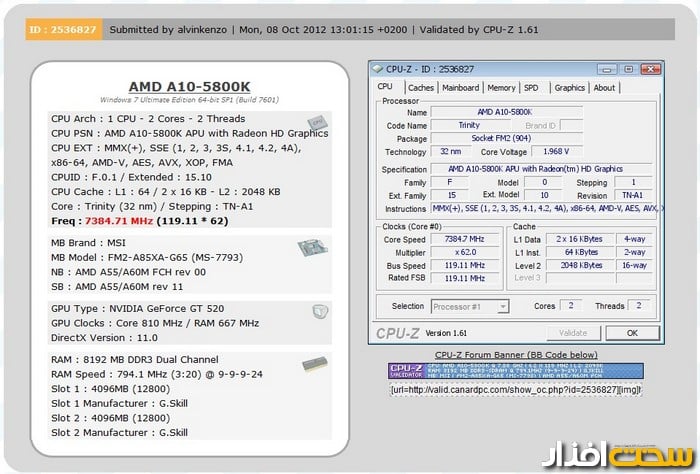Click the CPU-Z Forum Banner heading link
700x474 pixels.
click(516, 355)
